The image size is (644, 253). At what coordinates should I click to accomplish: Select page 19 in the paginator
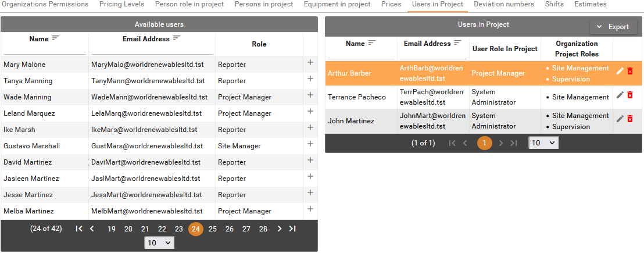tap(112, 229)
